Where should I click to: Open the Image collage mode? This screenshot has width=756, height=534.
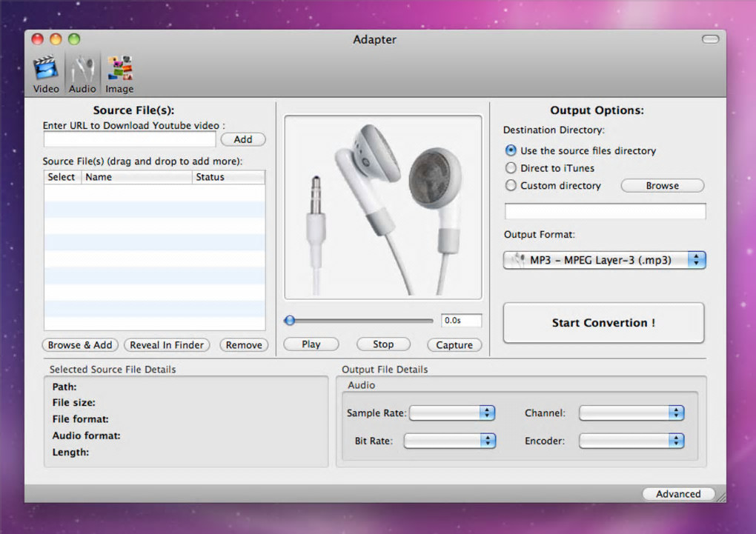pyautogui.click(x=119, y=74)
